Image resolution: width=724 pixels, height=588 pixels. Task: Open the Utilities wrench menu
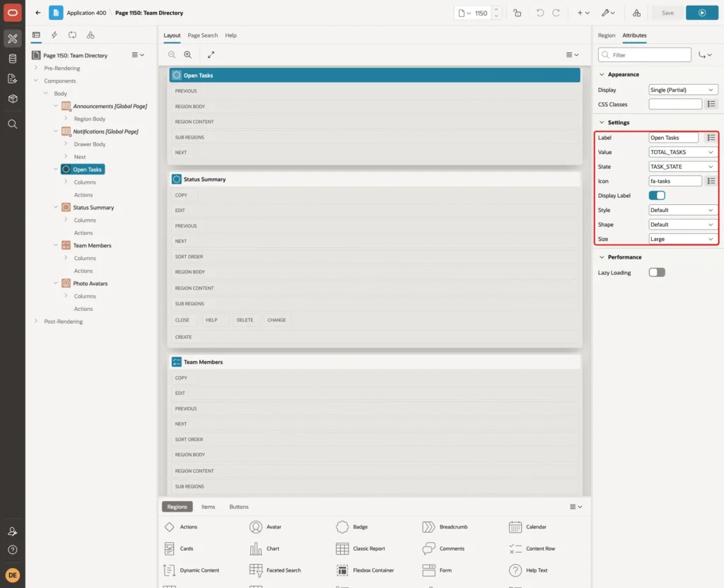click(607, 13)
